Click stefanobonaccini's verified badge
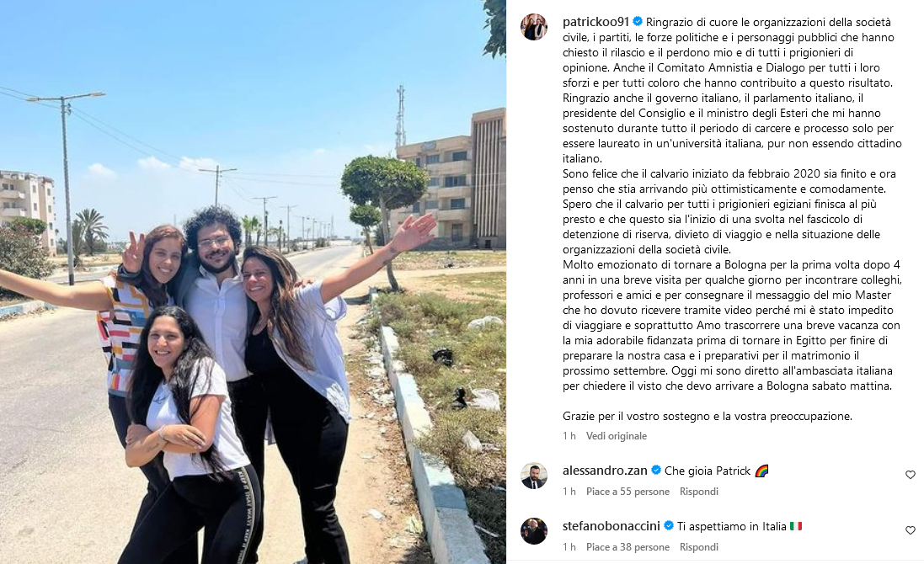 668,526
